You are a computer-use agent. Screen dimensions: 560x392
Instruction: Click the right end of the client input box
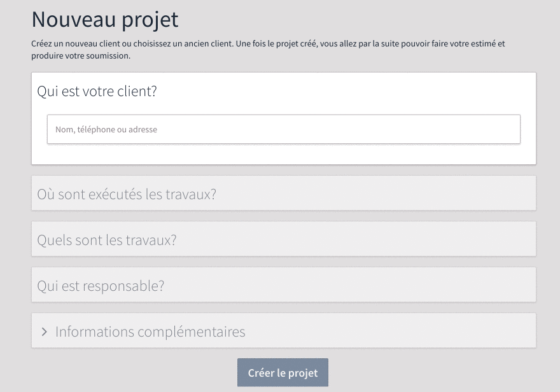503,129
